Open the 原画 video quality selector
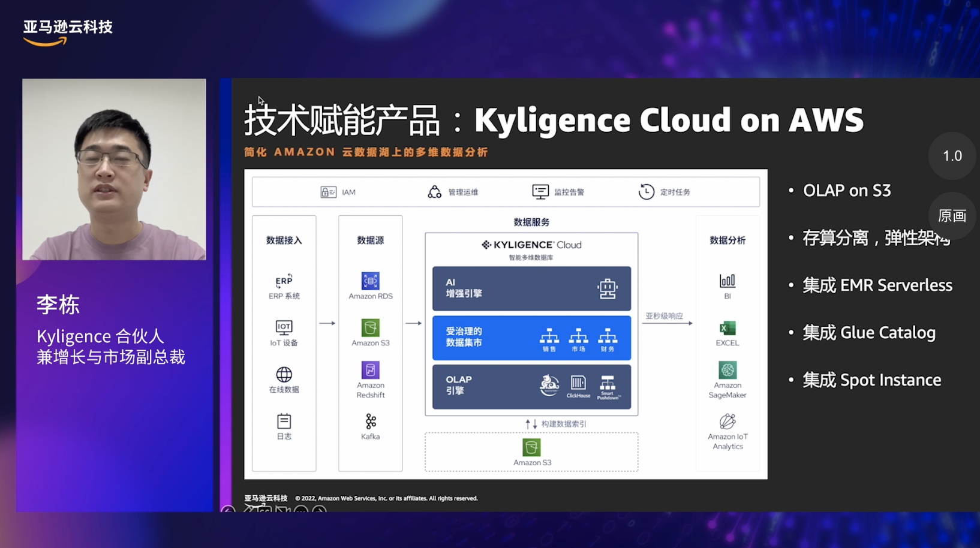The height and width of the screenshot is (548, 980). tap(952, 216)
